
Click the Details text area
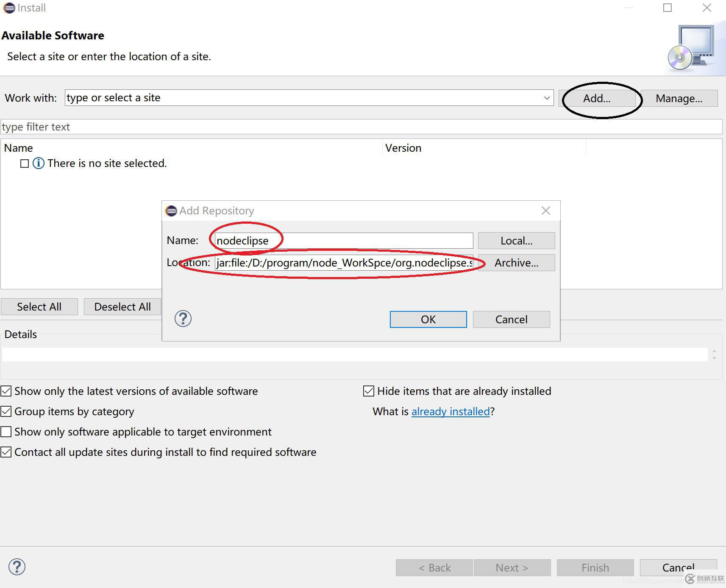point(354,355)
